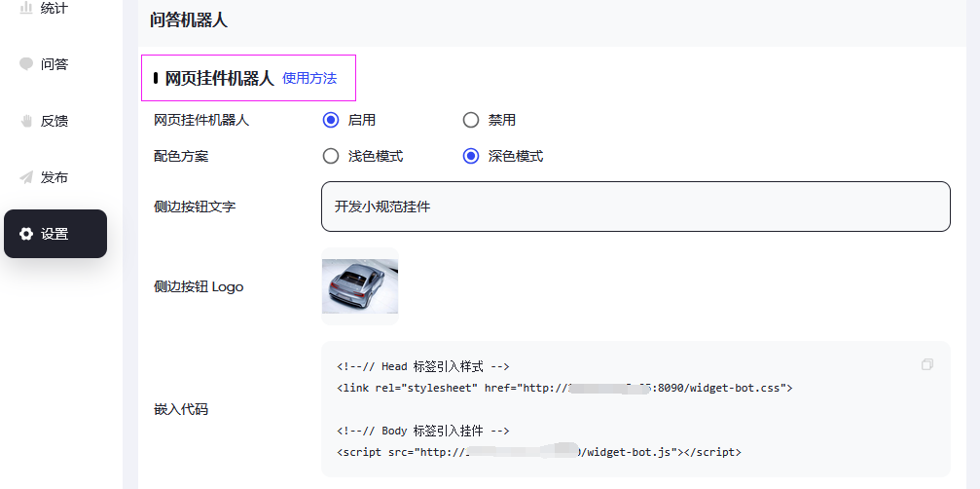Click the widget-bot.css link line
Screen dimensions: 980x489
click(564, 388)
